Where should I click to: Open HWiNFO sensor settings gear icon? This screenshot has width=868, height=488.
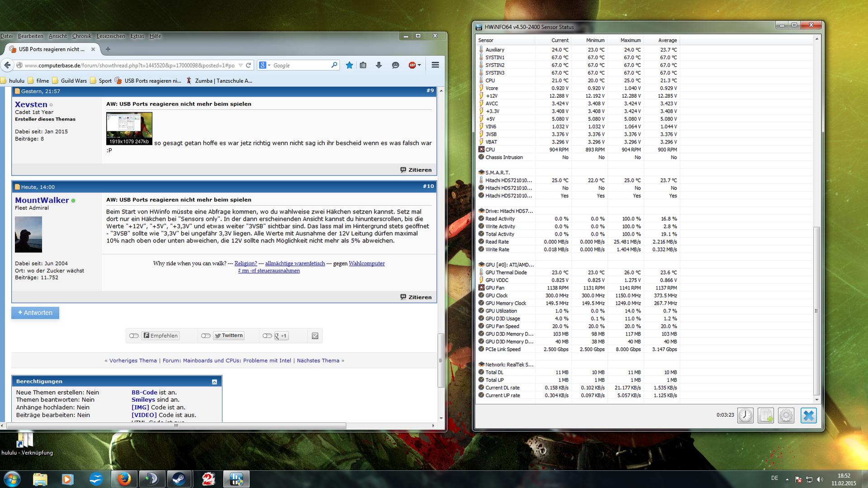tap(786, 415)
